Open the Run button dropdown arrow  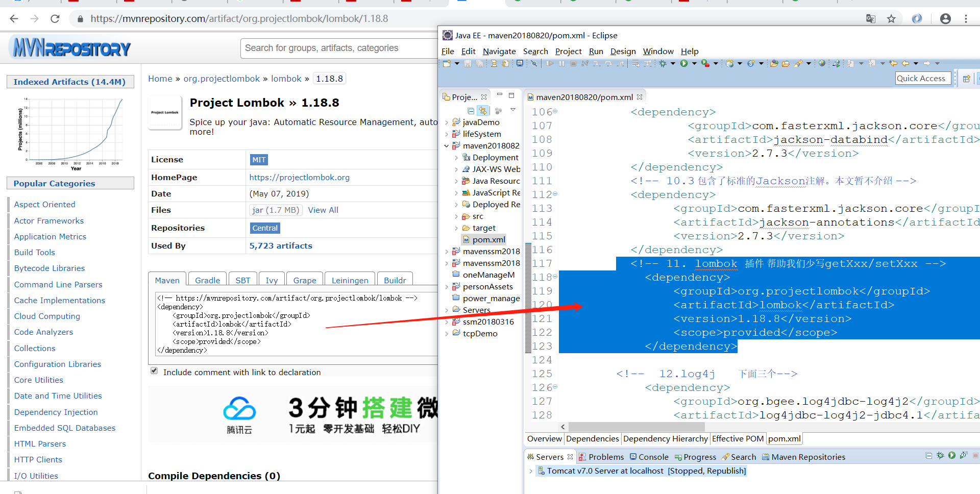pos(694,63)
